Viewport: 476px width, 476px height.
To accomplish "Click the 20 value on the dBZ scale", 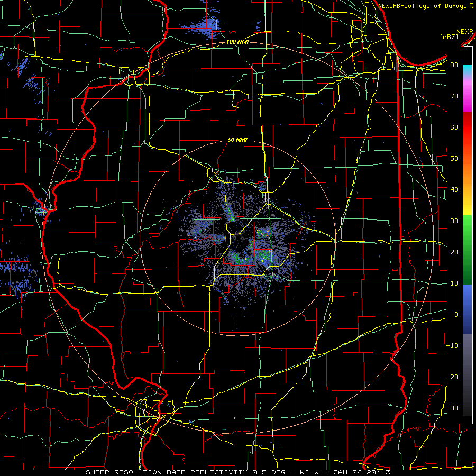I will [x=454, y=252].
